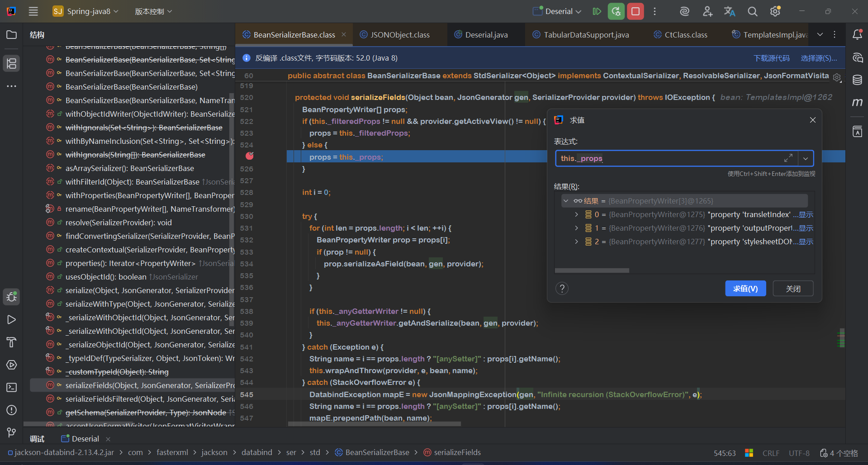
Task: Click the green Rerun debug icon
Action: 616,11
